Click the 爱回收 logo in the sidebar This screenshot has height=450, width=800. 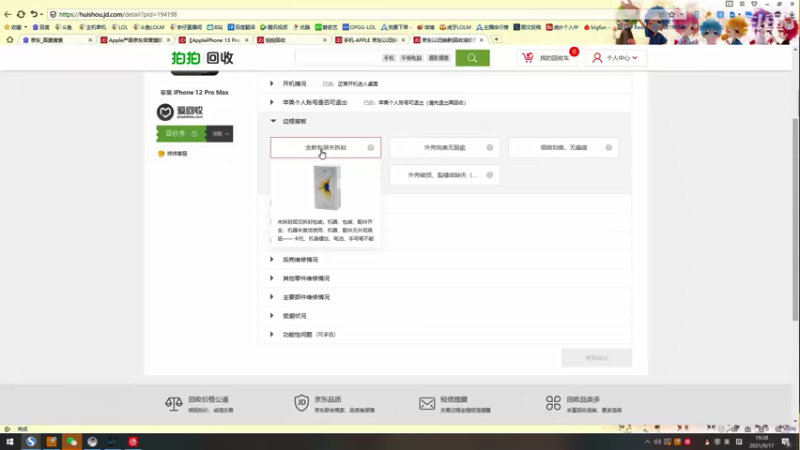(180, 112)
